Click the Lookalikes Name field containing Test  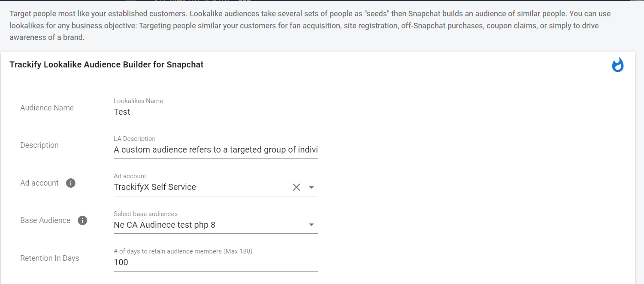pyautogui.click(x=215, y=112)
